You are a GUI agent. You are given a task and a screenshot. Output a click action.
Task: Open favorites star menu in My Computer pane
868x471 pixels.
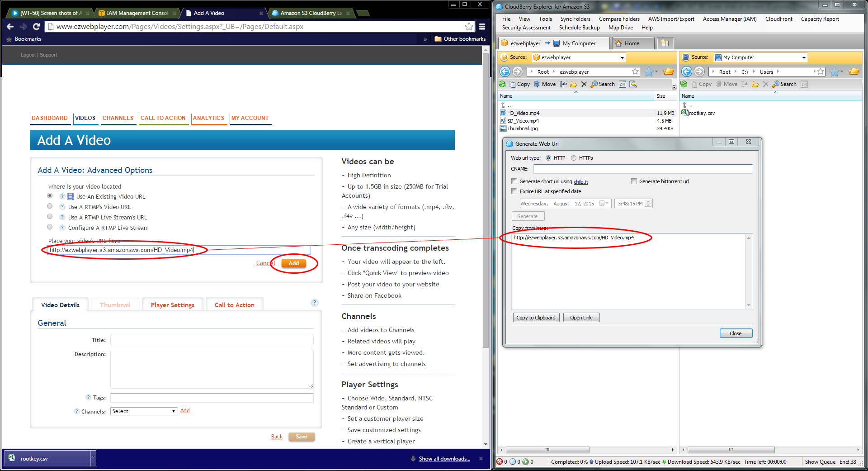836,71
